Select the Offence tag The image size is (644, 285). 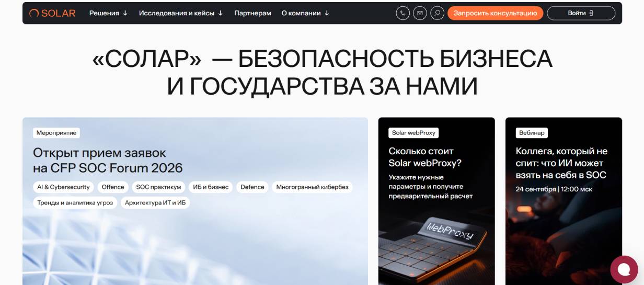[113, 187]
